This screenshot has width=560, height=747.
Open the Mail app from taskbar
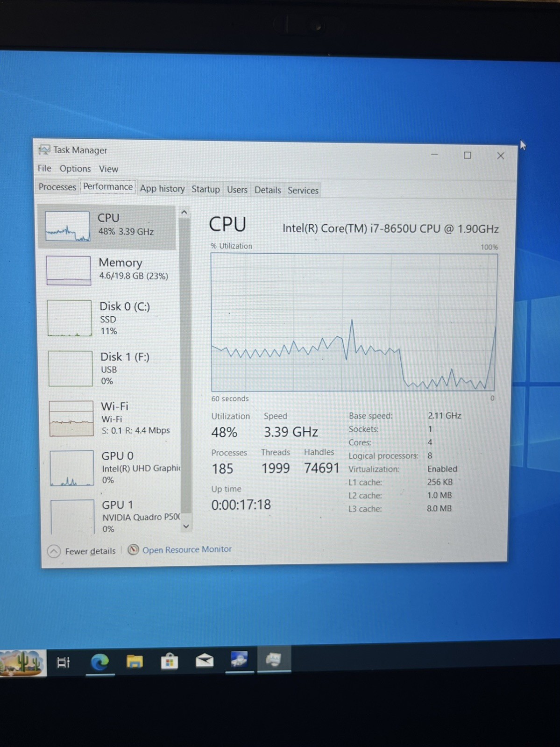point(204,660)
